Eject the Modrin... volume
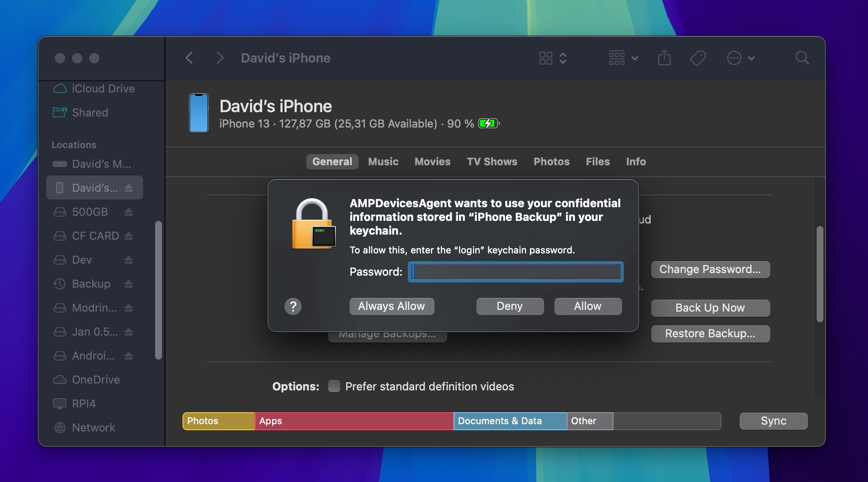Viewport: 868px width, 482px height. pos(129,308)
